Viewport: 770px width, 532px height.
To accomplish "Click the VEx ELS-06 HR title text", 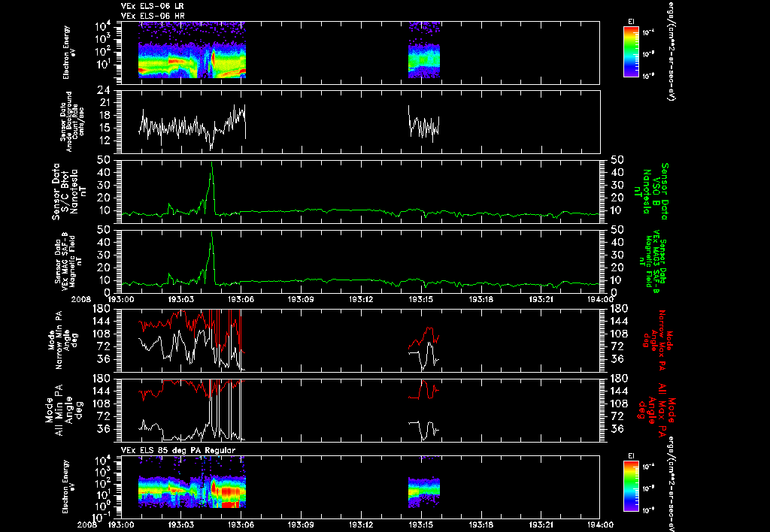I will click(152, 16).
